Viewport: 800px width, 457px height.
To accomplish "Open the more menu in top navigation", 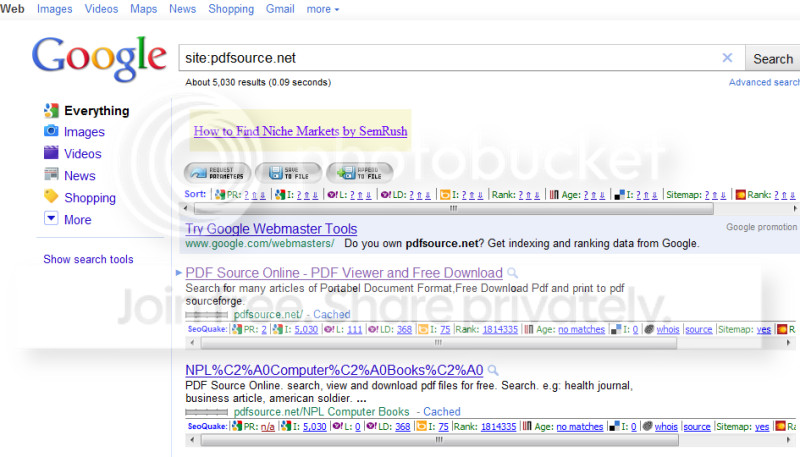I will coord(322,9).
